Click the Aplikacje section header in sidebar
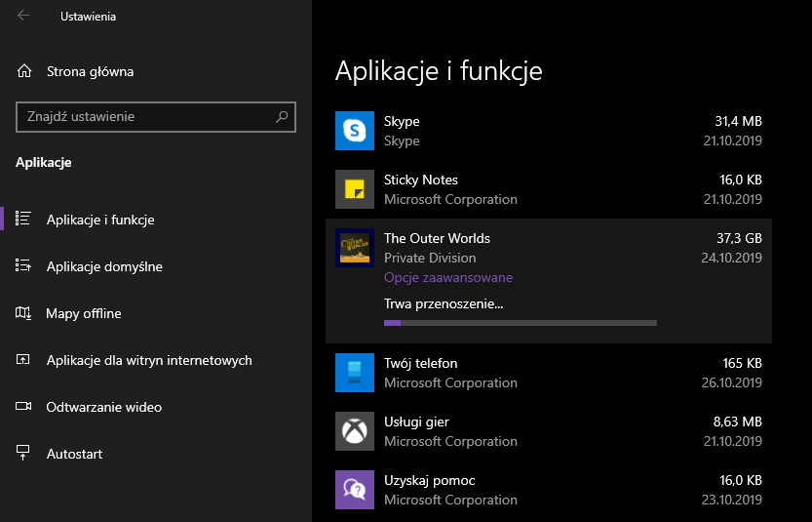Viewport: 812px width, 522px height. coord(44,163)
